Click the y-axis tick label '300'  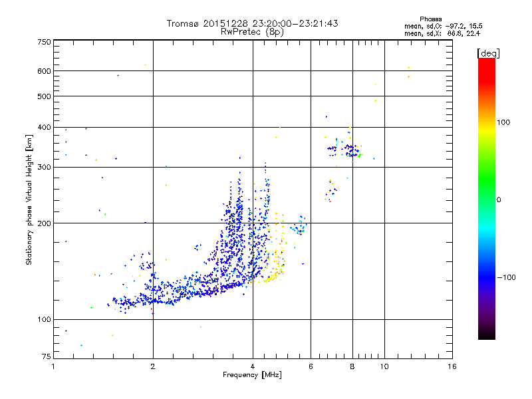pos(44,168)
